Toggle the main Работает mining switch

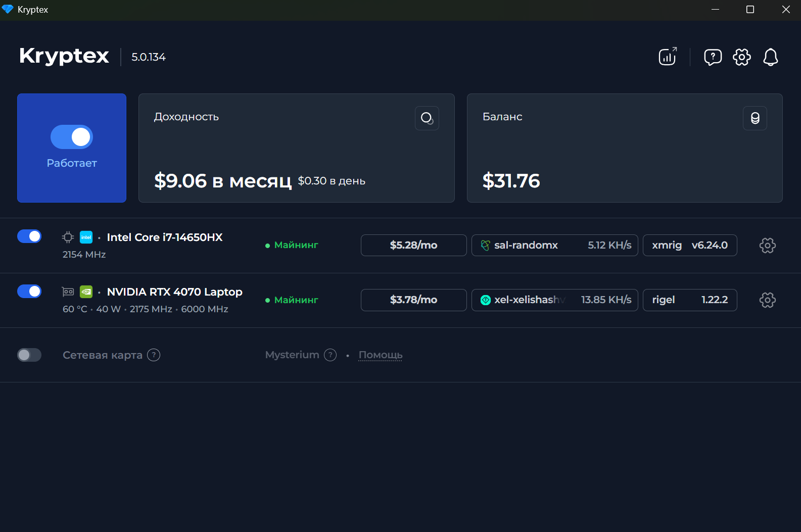coord(72,137)
